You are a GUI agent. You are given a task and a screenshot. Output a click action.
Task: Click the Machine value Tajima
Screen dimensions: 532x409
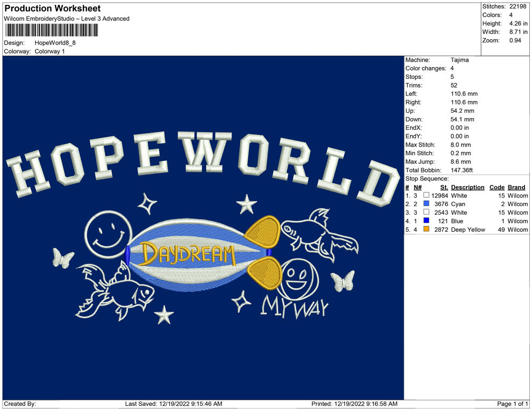460,60
